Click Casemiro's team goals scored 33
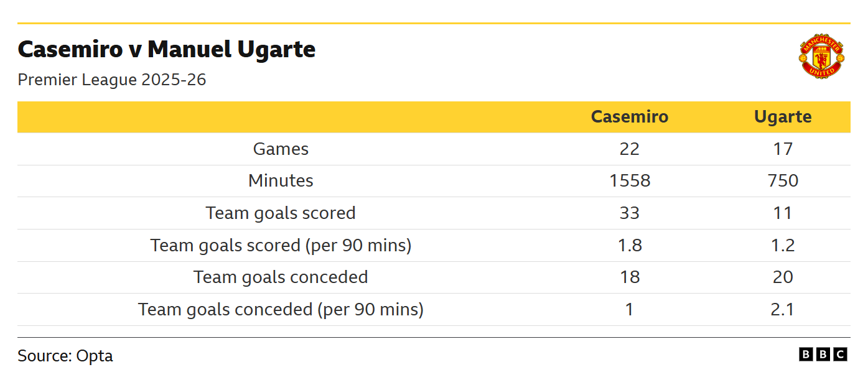The image size is (868, 390). [x=629, y=213]
